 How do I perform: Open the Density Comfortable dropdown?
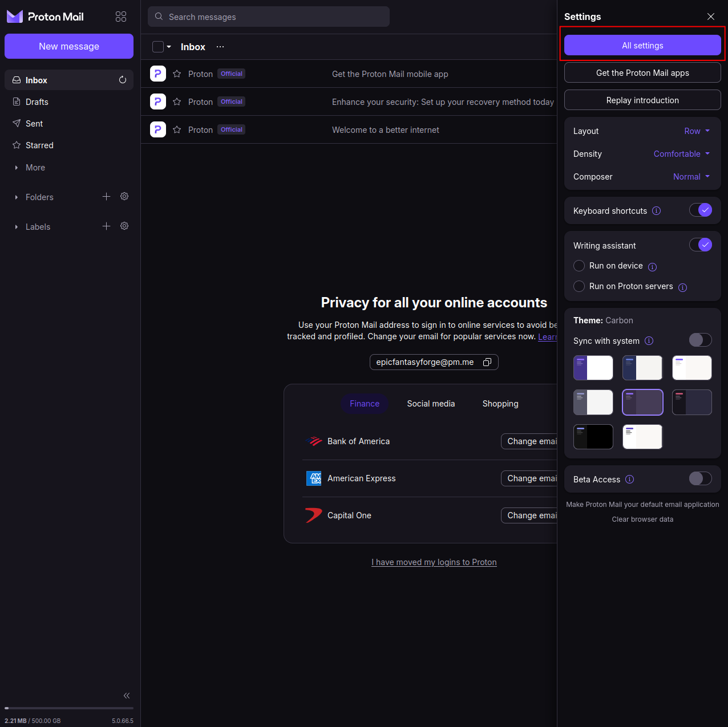(682, 153)
